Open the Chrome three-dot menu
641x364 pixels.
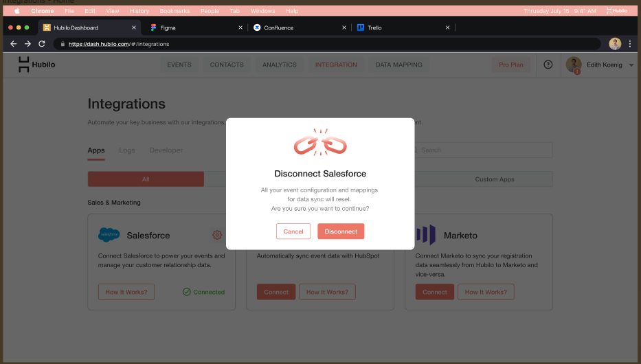pos(630,44)
